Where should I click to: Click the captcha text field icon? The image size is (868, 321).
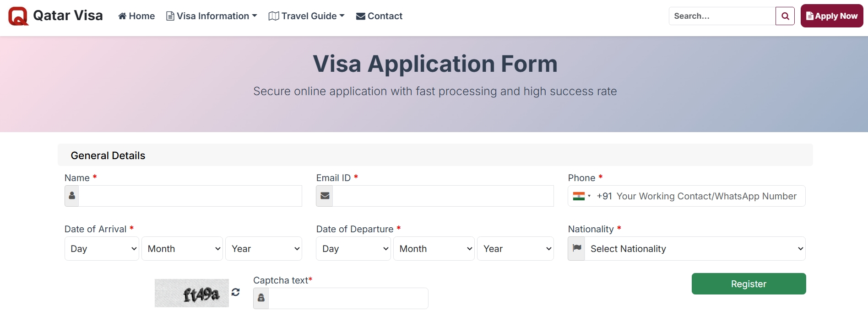[x=261, y=298]
